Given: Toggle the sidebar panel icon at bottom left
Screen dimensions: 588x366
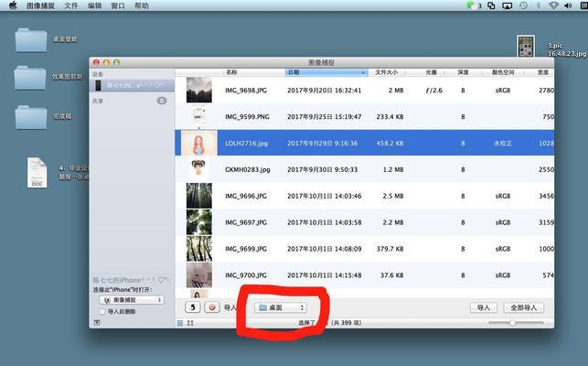Looking at the screenshot, I should coord(97,322).
